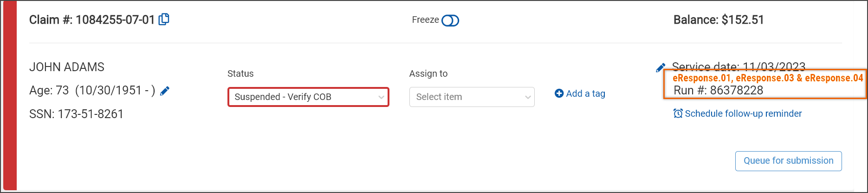Click the alarm clock reminder icon
868x193 pixels.
[x=678, y=113]
